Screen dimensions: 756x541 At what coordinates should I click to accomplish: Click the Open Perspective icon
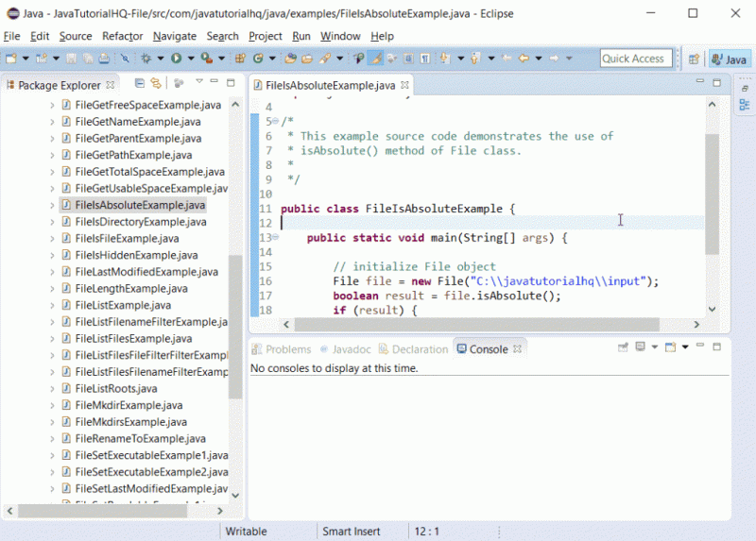(x=694, y=59)
